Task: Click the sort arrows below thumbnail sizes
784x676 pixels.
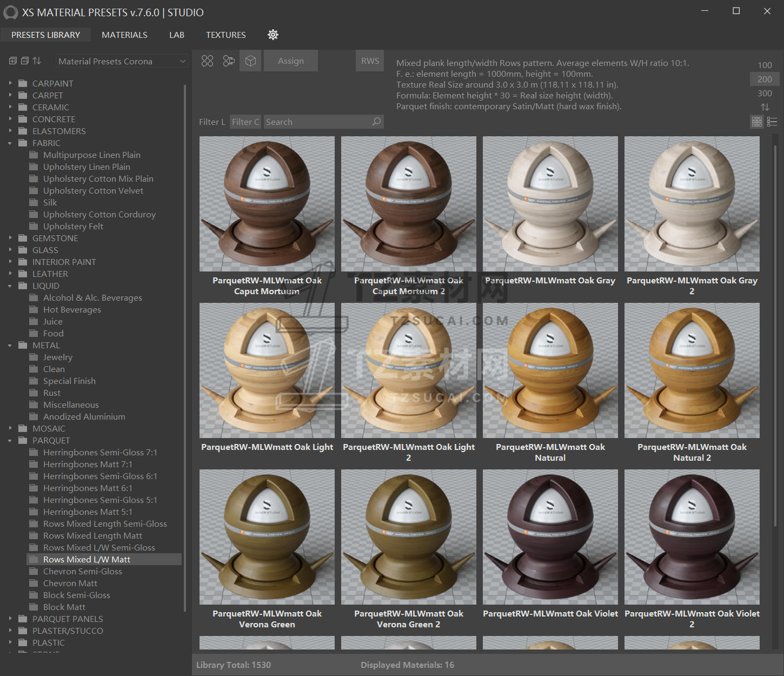Action: (x=765, y=107)
